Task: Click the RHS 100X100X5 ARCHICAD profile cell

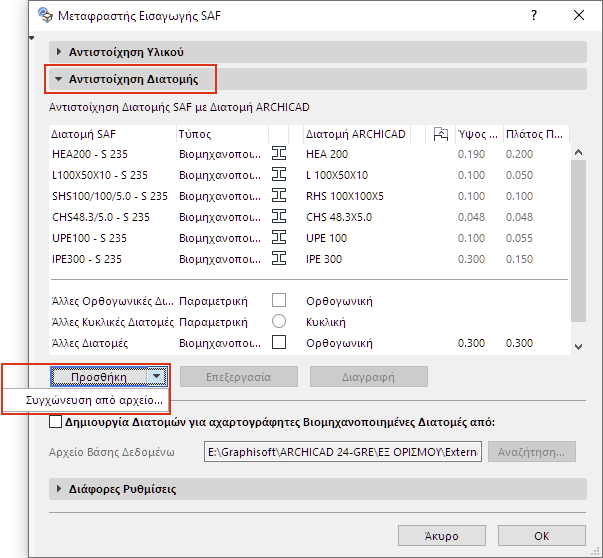Action: pos(345,196)
